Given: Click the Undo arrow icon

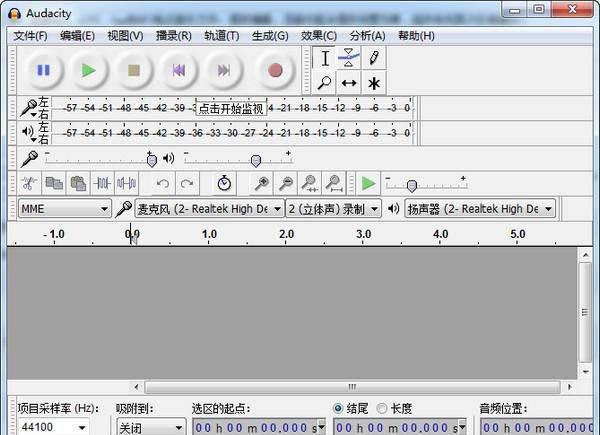Looking at the screenshot, I should pyautogui.click(x=163, y=184).
